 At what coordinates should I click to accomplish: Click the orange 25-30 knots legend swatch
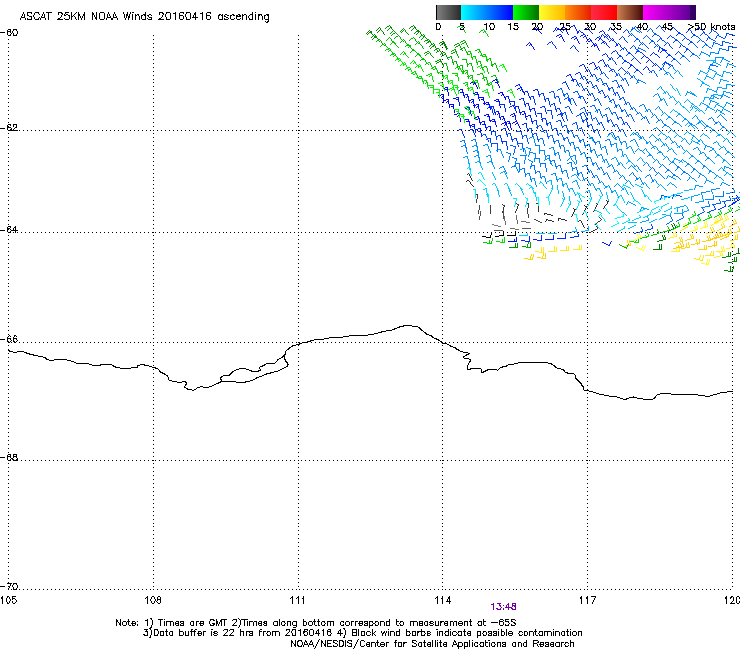578,12
